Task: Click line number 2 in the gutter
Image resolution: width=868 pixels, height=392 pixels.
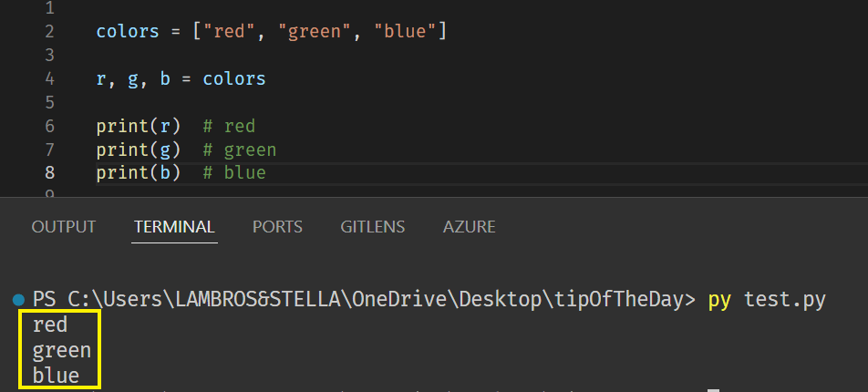Action: 49,32
